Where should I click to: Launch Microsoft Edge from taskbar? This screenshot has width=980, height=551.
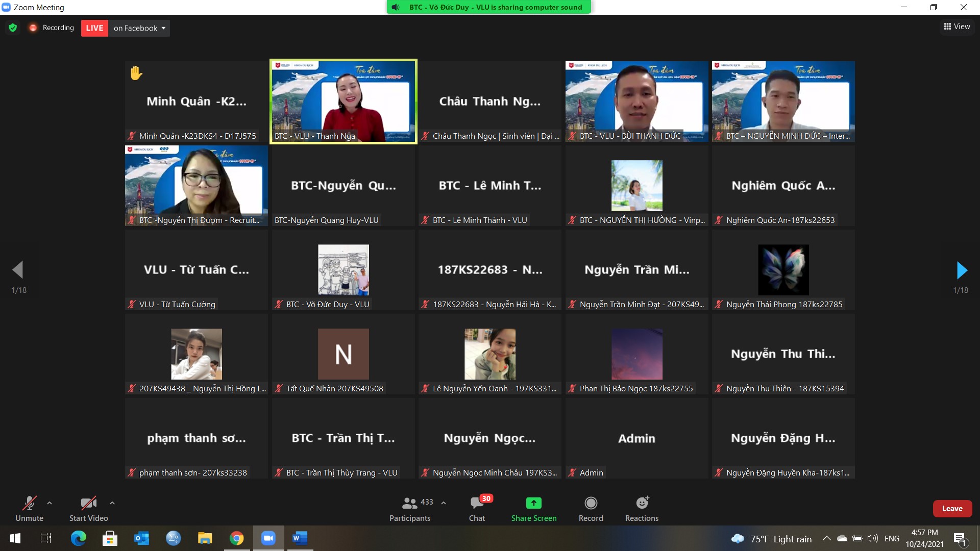(x=79, y=538)
